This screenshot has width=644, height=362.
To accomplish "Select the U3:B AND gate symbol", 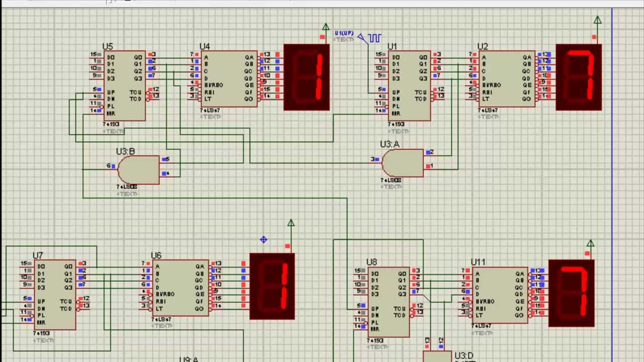I will click(138, 170).
